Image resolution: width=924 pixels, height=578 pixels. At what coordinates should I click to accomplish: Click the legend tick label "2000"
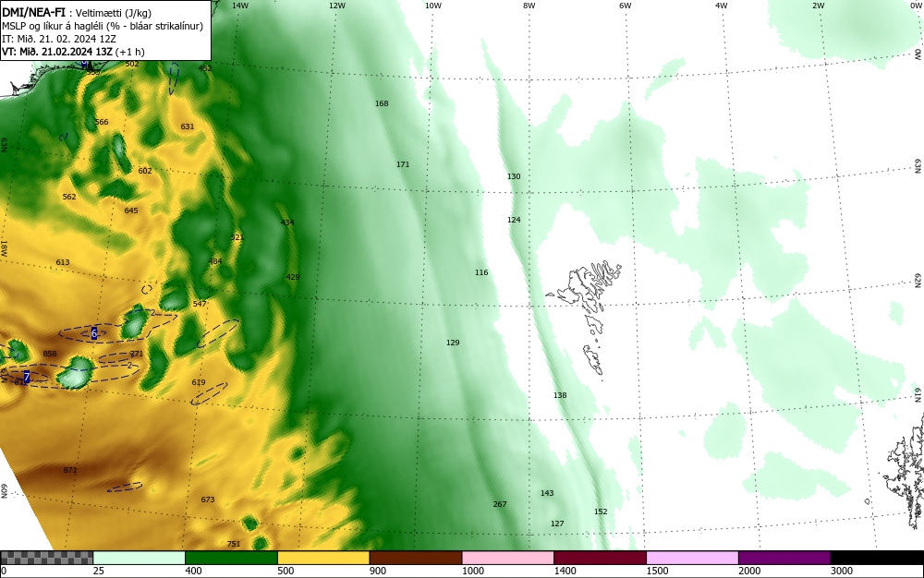click(x=749, y=571)
